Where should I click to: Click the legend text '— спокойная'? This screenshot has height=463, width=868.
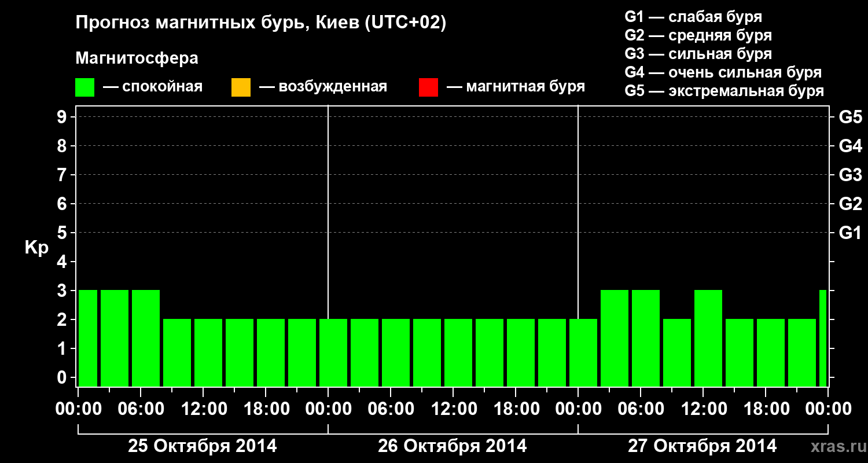coord(153,87)
